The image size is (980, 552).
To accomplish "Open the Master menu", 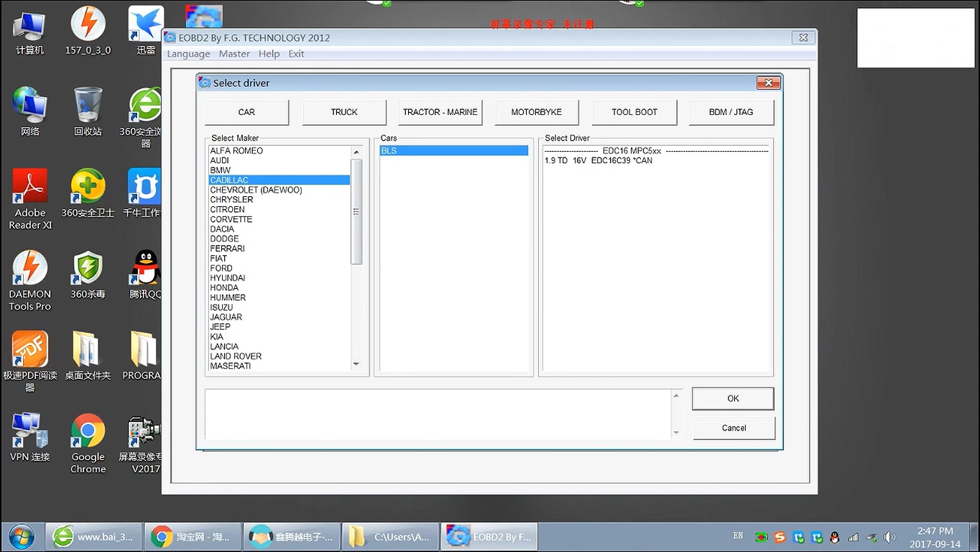I will [x=234, y=54].
